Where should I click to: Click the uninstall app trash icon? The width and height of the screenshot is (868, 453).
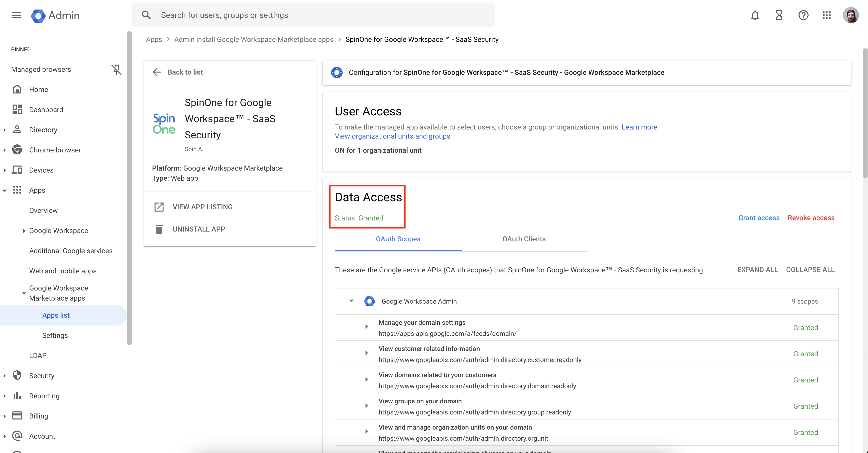pyautogui.click(x=159, y=229)
